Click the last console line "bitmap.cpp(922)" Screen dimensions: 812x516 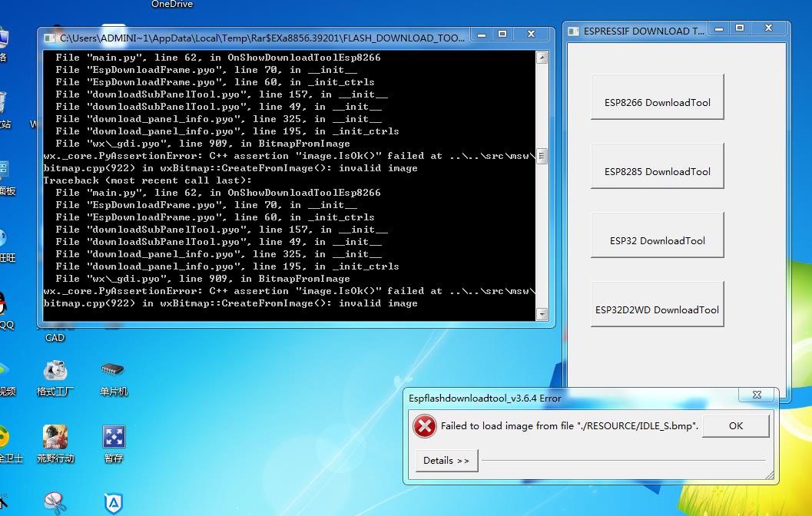(x=230, y=303)
